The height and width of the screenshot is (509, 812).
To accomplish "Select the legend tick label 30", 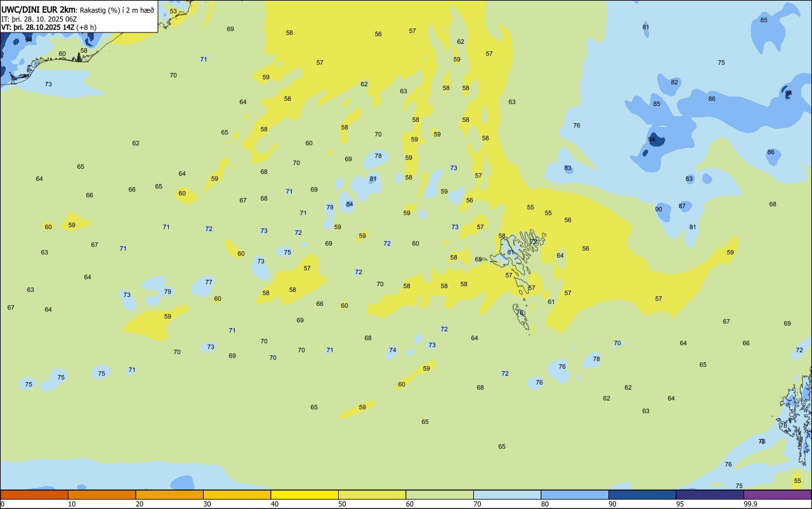I will click(x=207, y=504).
